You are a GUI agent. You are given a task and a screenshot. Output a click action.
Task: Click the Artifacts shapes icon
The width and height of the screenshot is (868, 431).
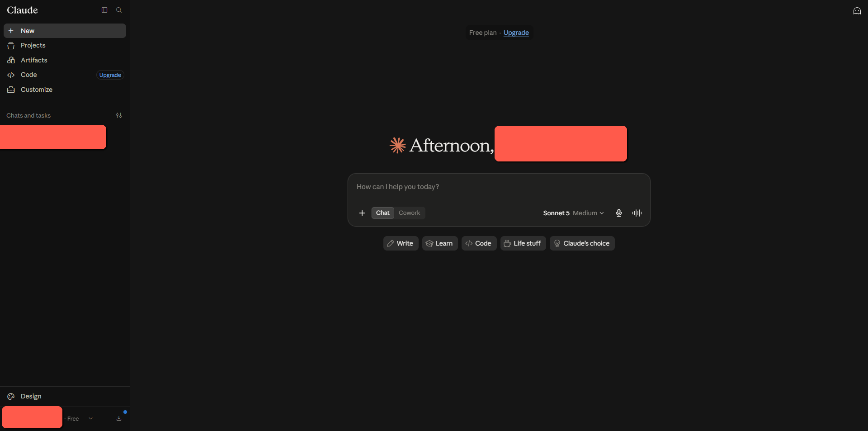(11, 60)
